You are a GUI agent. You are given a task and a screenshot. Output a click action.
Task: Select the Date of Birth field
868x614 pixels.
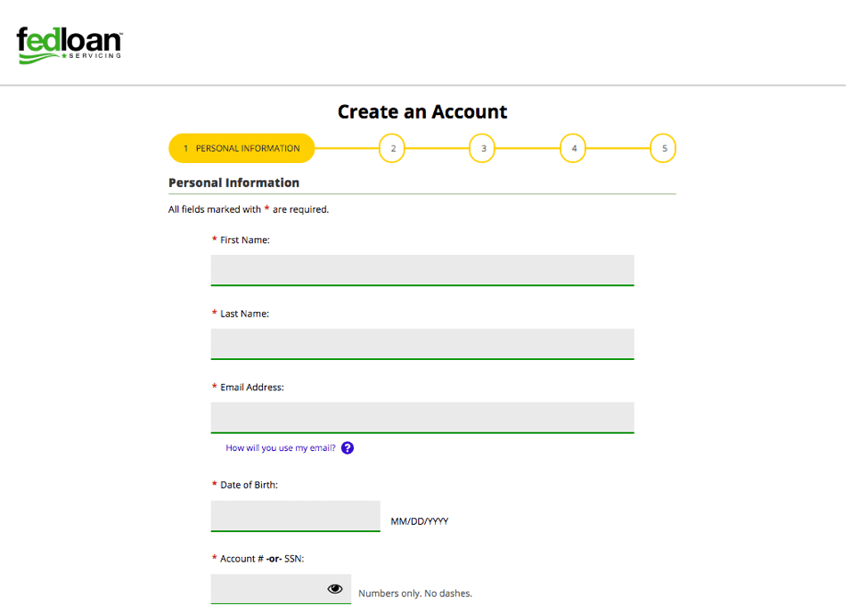294,515
